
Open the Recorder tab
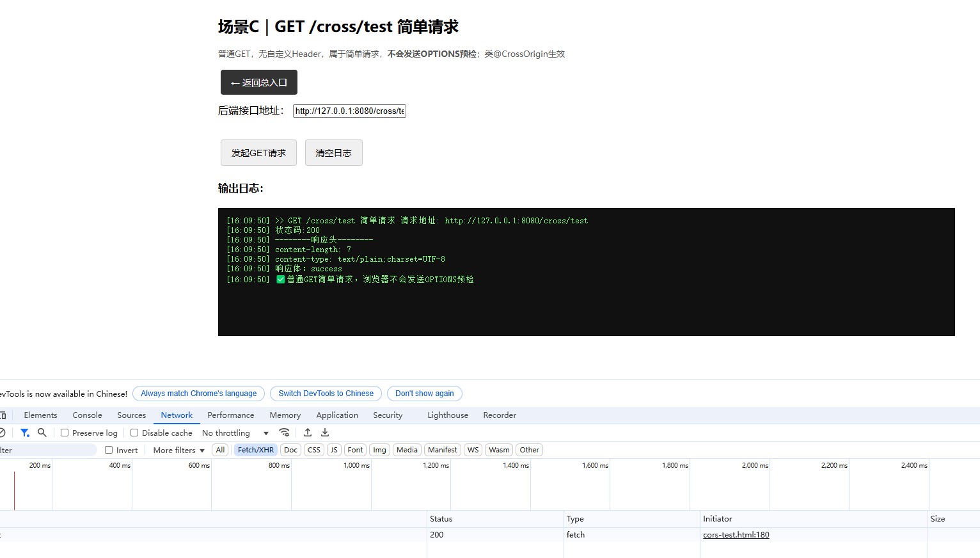click(500, 415)
